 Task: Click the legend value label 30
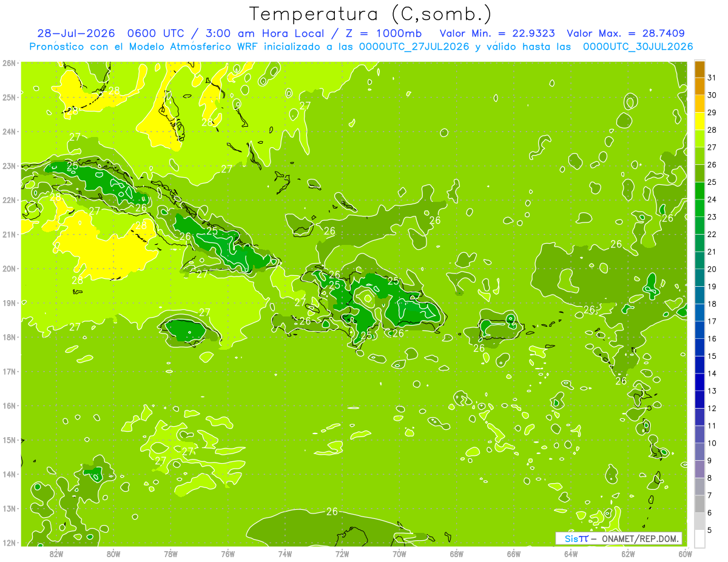point(712,95)
